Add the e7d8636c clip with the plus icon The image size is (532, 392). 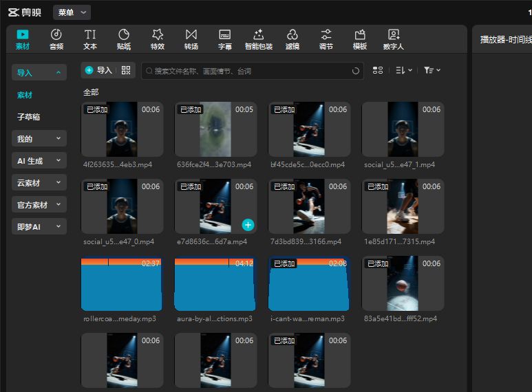[x=248, y=225]
